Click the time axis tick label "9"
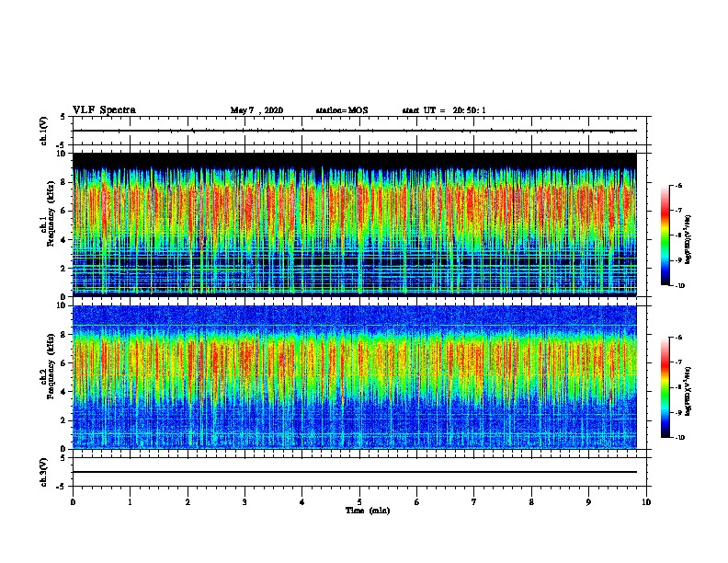728x563 pixels. tap(588, 502)
